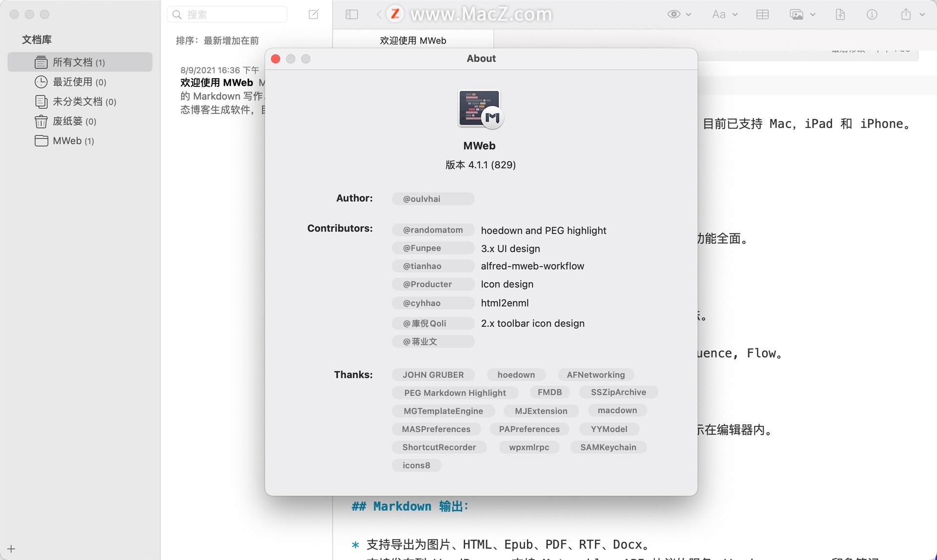Click the '## Markdown 输出:' heading in editor
This screenshot has height=560, width=937.
coord(410,506)
